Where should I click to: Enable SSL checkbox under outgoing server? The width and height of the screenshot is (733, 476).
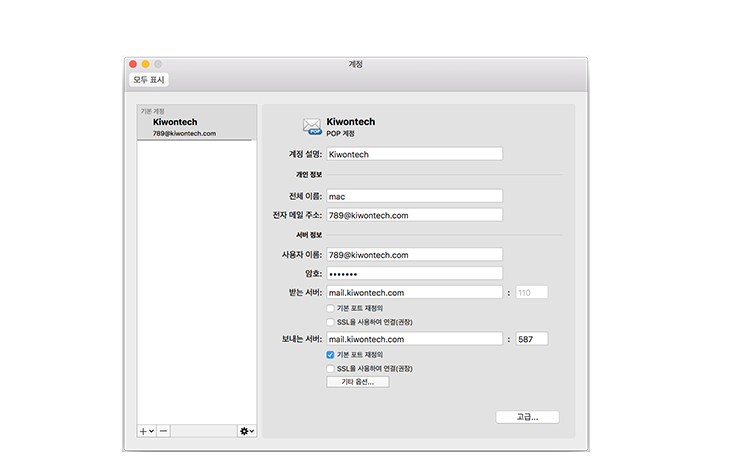click(331, 368)
